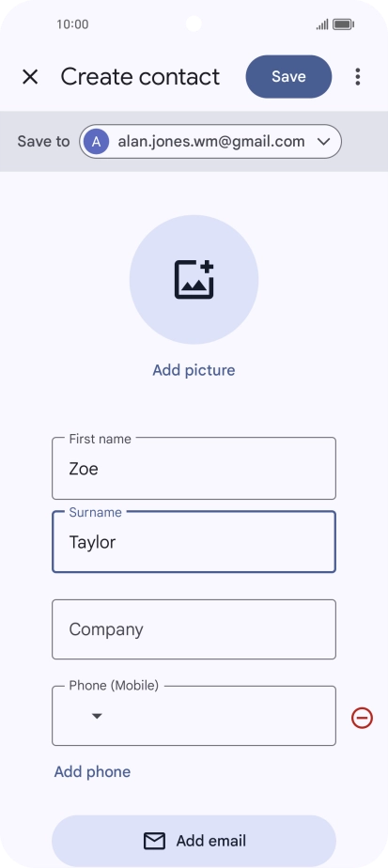Tap the add image icon in the photo circle
The width and height of the screenshot is (388, 868).
(194, 279)
